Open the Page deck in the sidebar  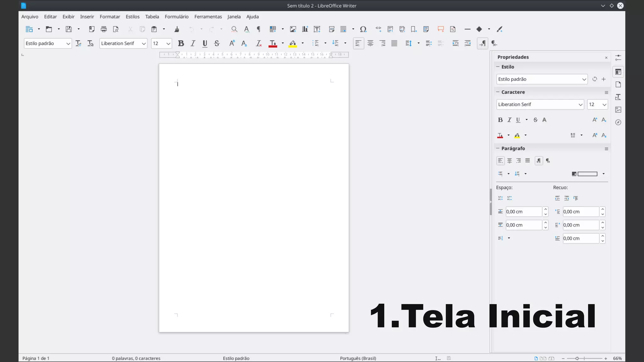[x=618, y=85]
